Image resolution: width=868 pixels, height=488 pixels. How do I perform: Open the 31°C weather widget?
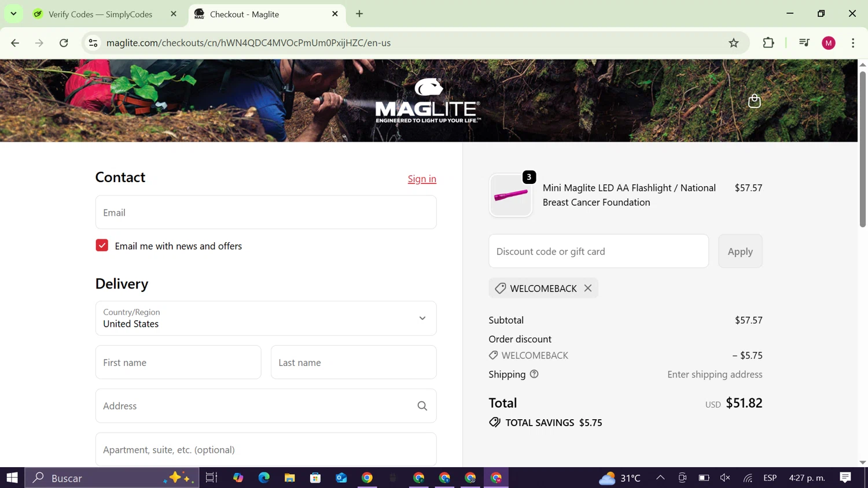pyautogui.click(x=620, y=478)
